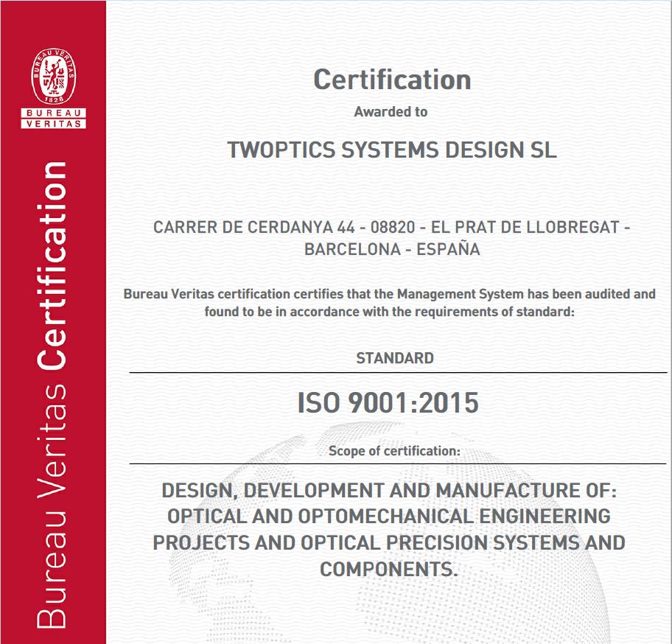This screenshot has height=644, width=672.
Task: Click the 'Awarded to' text
Action: click(391, 112)
